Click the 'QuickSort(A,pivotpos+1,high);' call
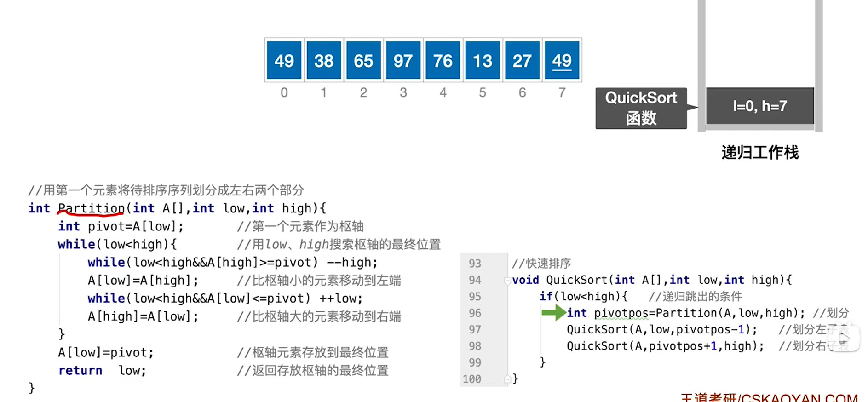 pos(665,346)
